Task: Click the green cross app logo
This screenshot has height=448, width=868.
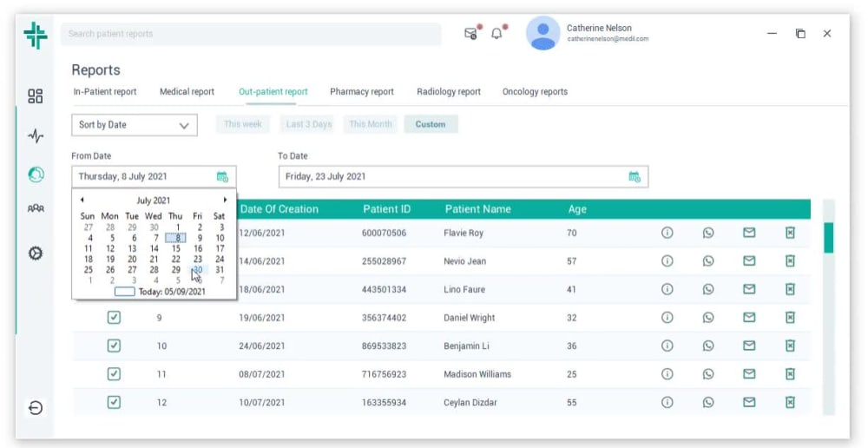Action: point(36,35)
